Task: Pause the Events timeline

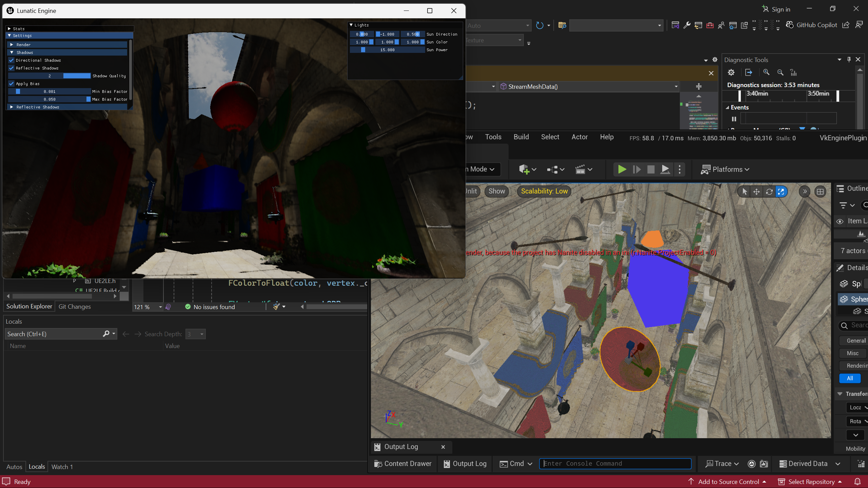Action: [x=734, y=119]
